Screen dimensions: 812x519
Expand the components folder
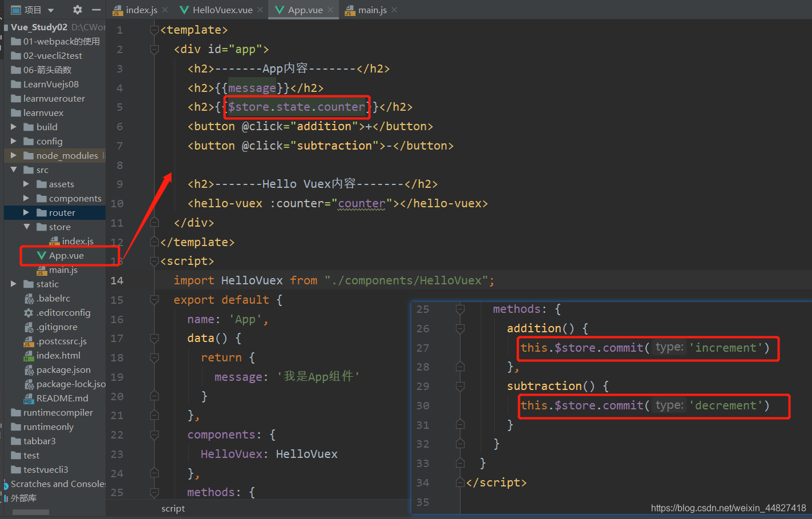coord(26,198)
